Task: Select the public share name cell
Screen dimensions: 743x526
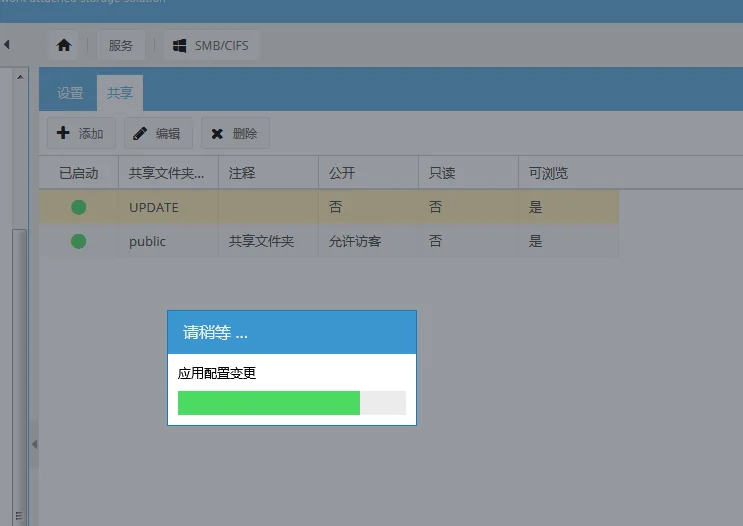Action: pyautogui.click(x=168, y=241)
